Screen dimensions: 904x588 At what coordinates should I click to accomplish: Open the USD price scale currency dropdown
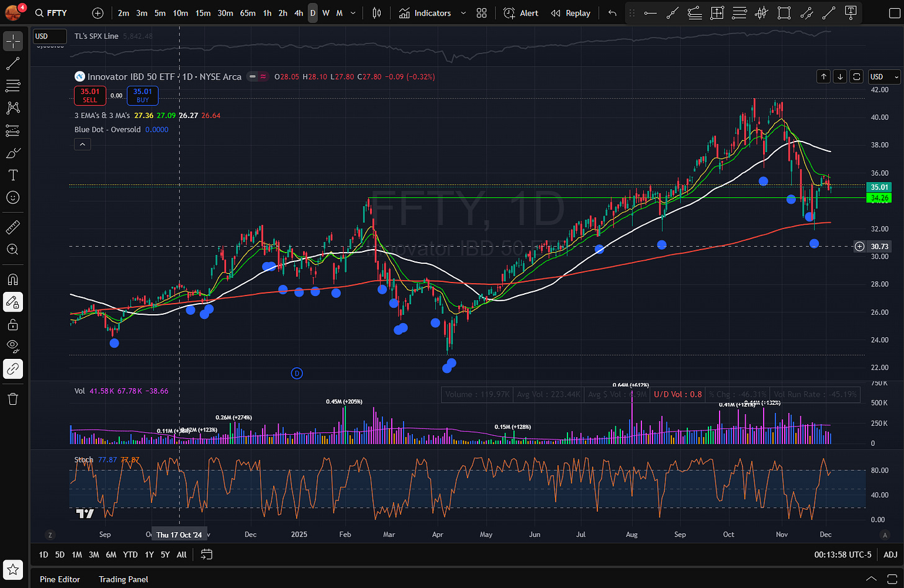pos(885,76)
